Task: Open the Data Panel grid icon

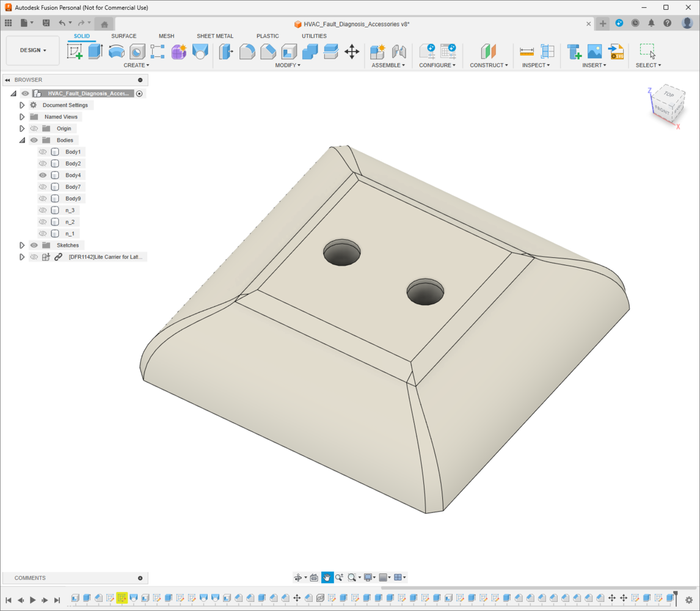Action: [8, 23]
